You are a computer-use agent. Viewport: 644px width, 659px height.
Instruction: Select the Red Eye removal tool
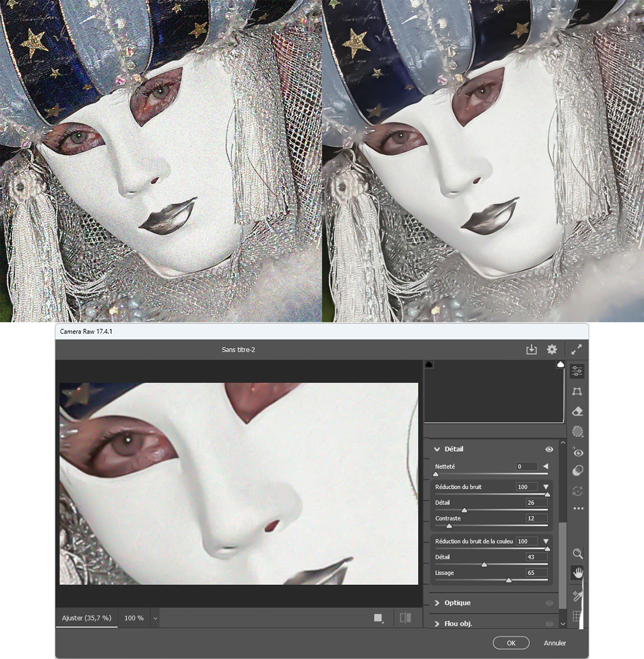click(577, 453)
